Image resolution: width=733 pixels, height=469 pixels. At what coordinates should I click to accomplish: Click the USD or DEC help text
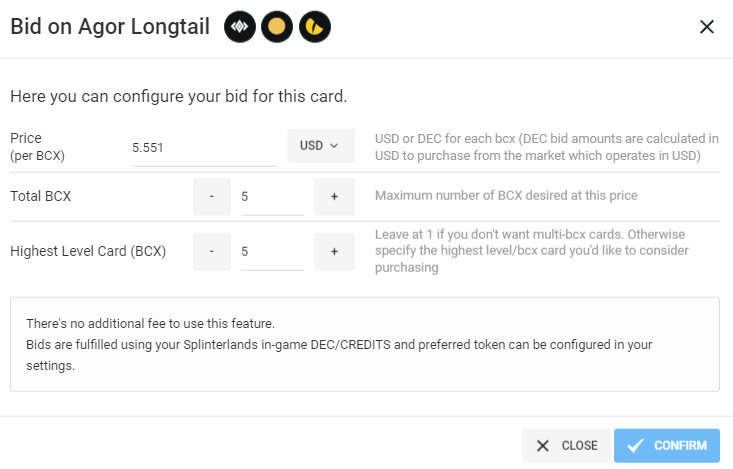point(546,147)
